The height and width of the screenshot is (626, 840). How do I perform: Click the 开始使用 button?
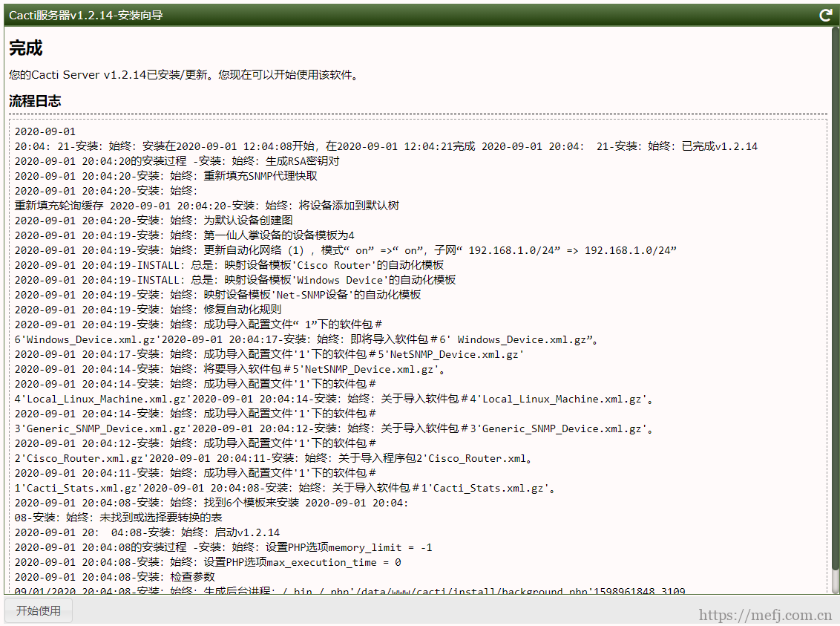[38, 610]
